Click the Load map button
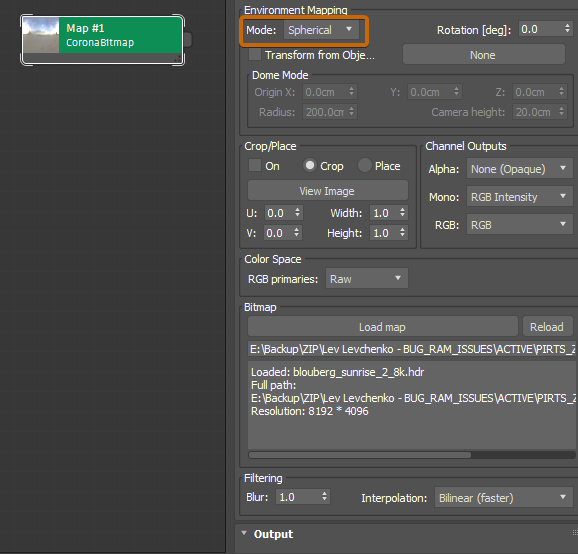578x554 pixels. point(383,327)
